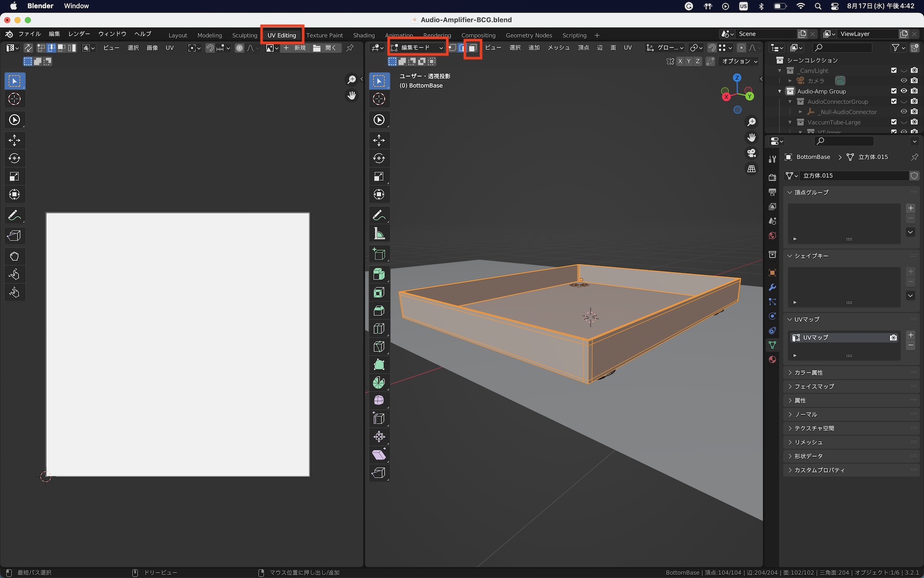This screenshot has height=578, width=924.
Task: Select the Extrude Region tool
Action: point(379,275)
